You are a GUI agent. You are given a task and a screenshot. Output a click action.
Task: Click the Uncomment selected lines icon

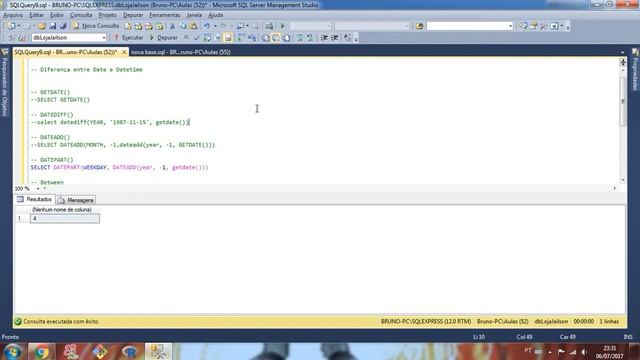click(x=310, y=38)
